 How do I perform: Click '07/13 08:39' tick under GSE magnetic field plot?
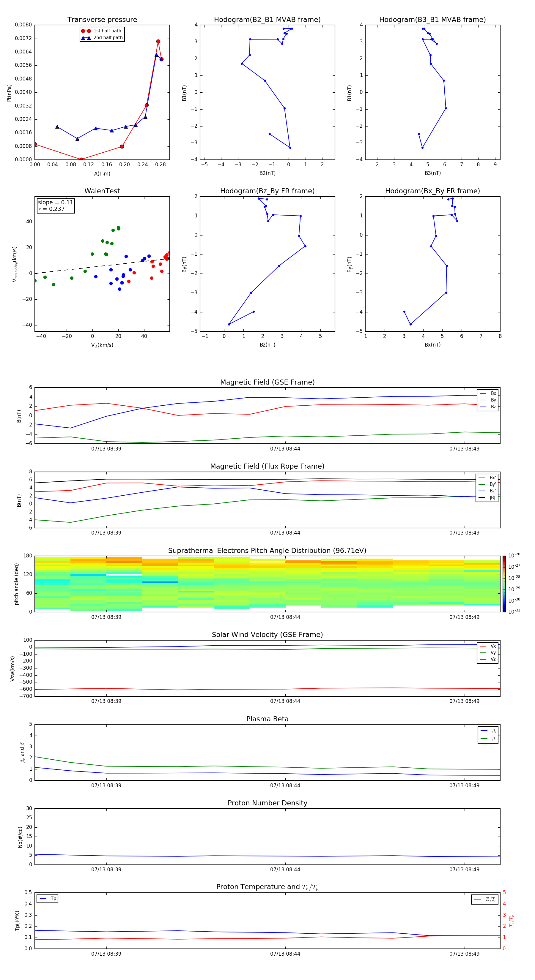[x=106, y=448]
